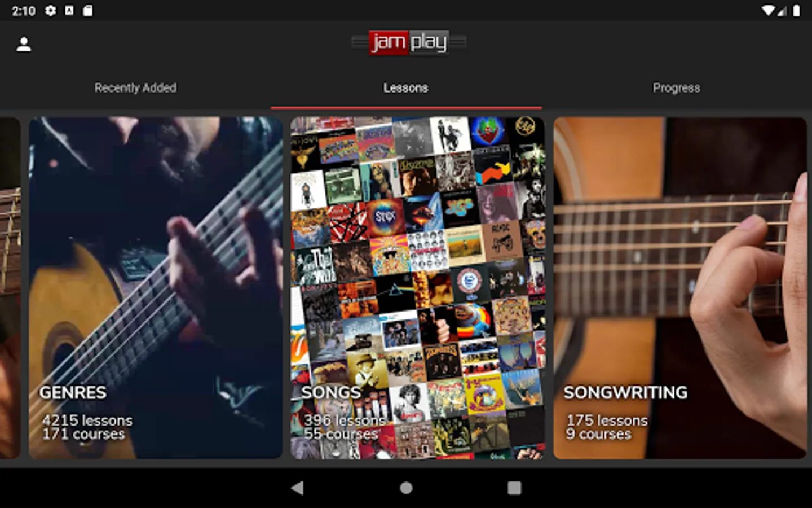Tap the Android home circle button
This screenshot has width=812, height=508.
pos(406,488)
